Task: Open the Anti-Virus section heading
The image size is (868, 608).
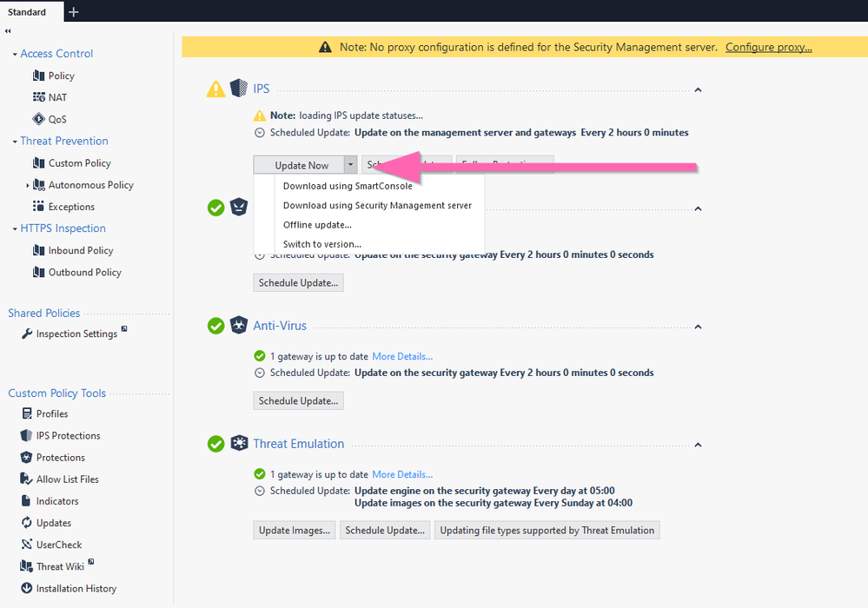Action: (280, 326)
